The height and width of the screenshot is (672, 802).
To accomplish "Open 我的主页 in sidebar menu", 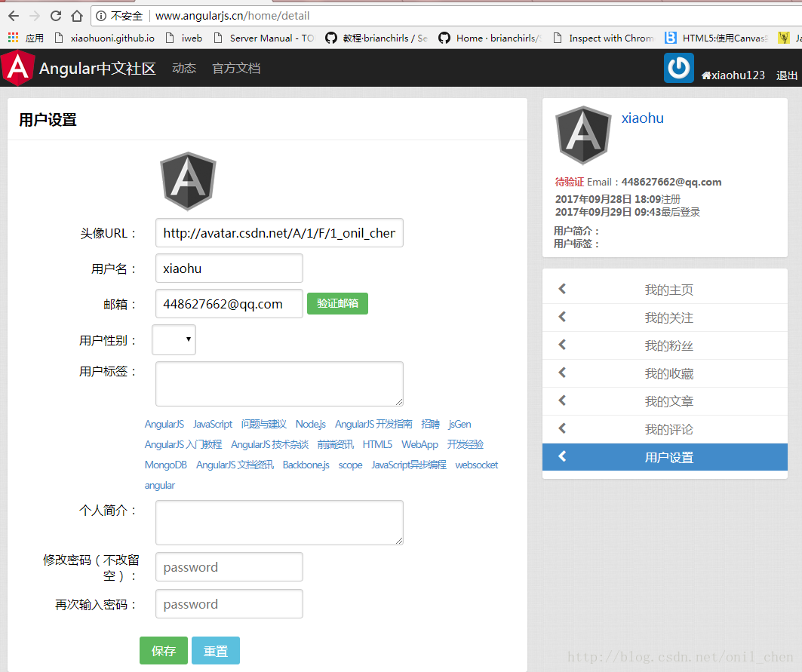I will point(665,290).
